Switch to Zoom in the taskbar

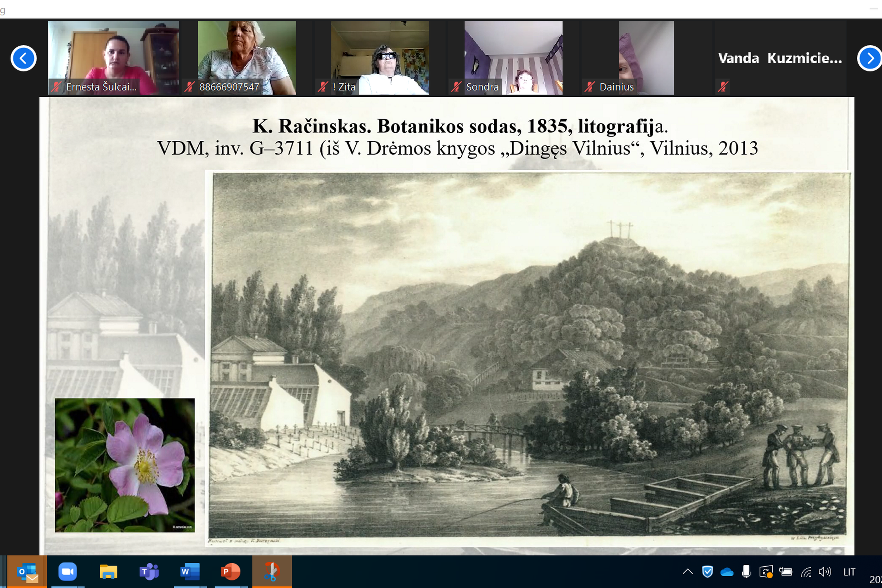(68, 572)
